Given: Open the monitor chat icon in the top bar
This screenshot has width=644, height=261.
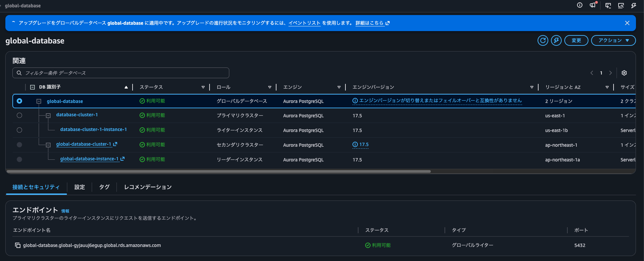Looking at the screenshot, I should (608, 5).
